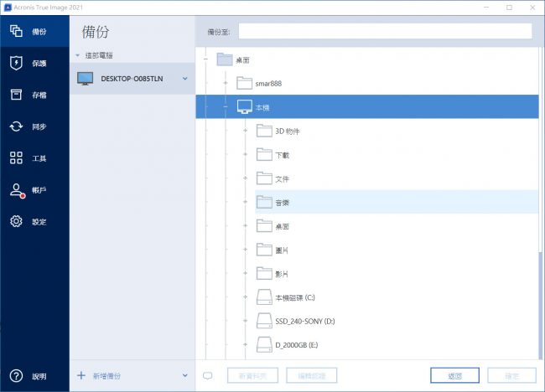Expand the DESKTOP-O085TLN backup dropdown arrow
This screenshot has width=545, height=392.
coord(184,79)
